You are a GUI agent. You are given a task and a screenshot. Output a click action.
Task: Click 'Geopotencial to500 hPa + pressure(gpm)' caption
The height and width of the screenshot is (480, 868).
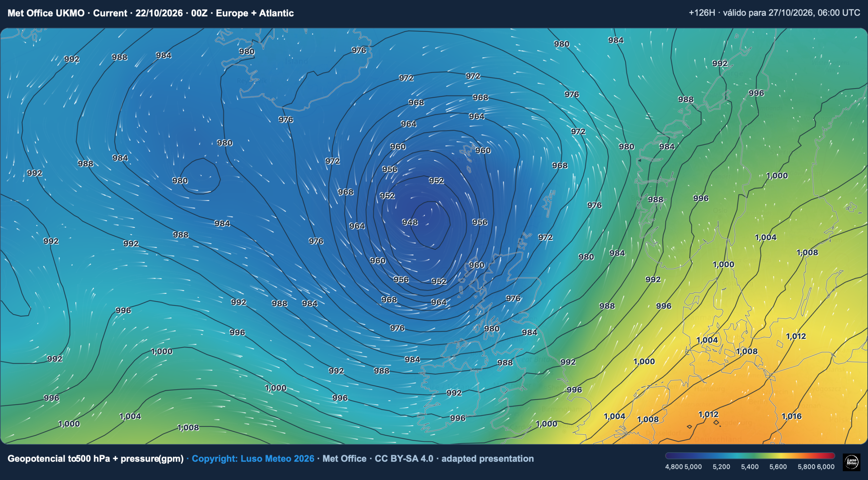(96, 459)
